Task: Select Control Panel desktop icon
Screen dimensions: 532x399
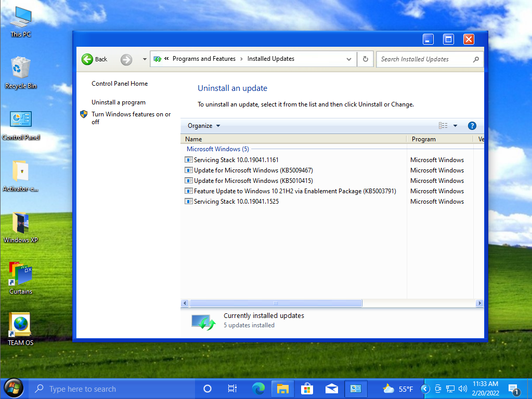Action: click(x=20, y=125)
